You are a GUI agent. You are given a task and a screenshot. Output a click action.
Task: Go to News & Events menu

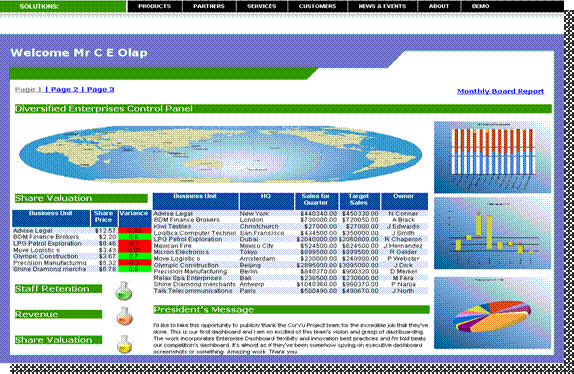(382, 6)
